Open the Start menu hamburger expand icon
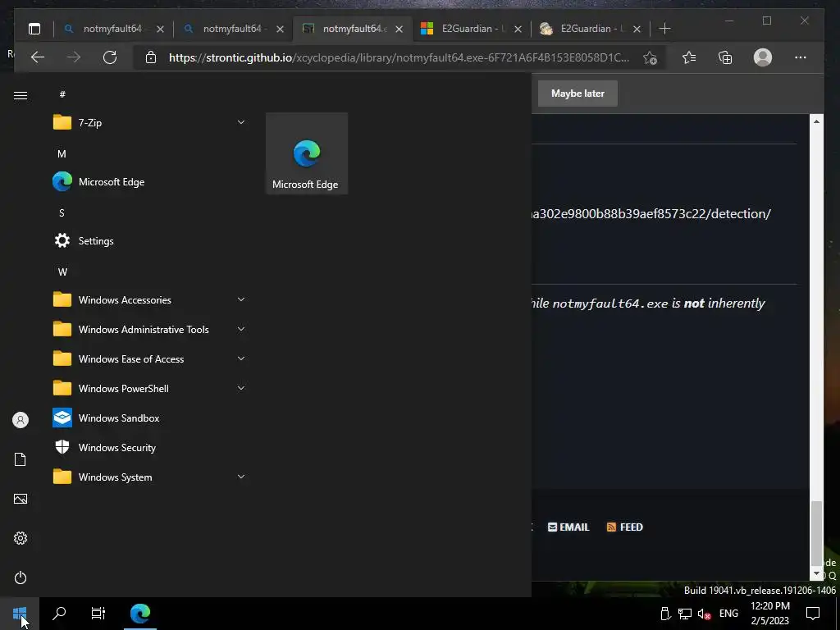The image size is (840, 630). [x=21, y=95]
